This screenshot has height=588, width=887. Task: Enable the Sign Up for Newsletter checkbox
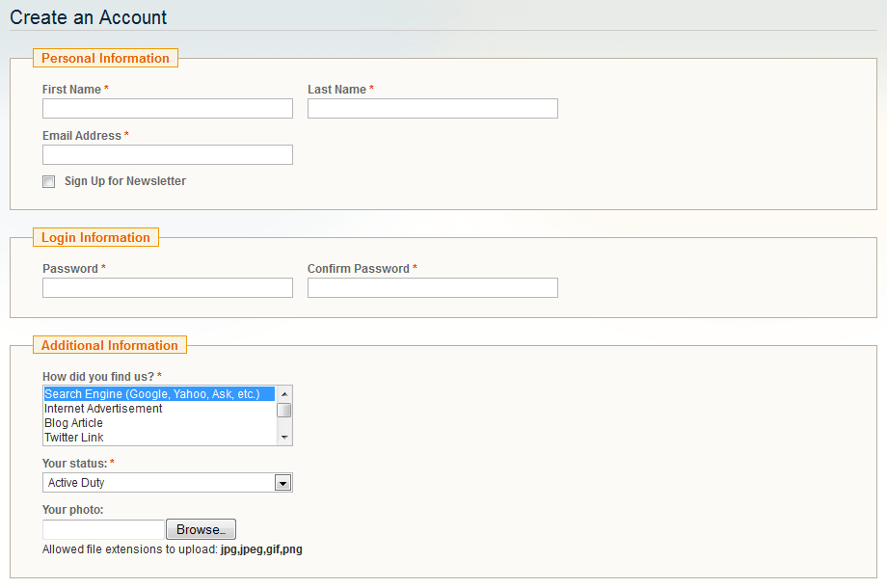pos(48,181)
